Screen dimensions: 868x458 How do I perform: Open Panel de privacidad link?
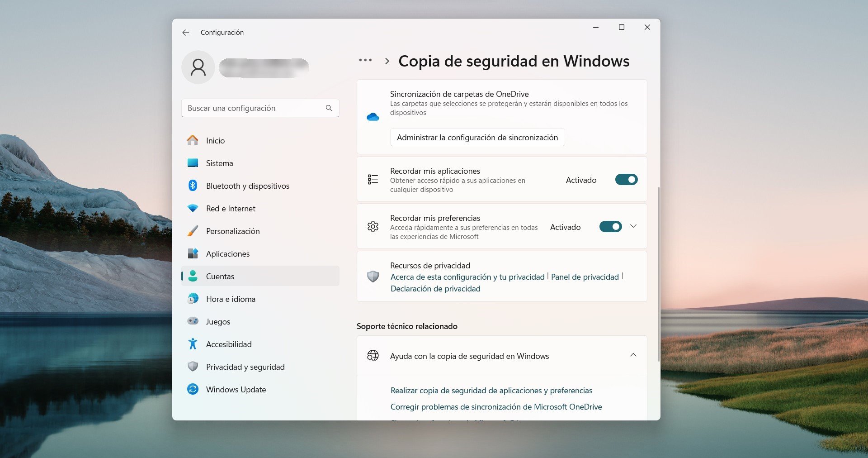point(585,277)
